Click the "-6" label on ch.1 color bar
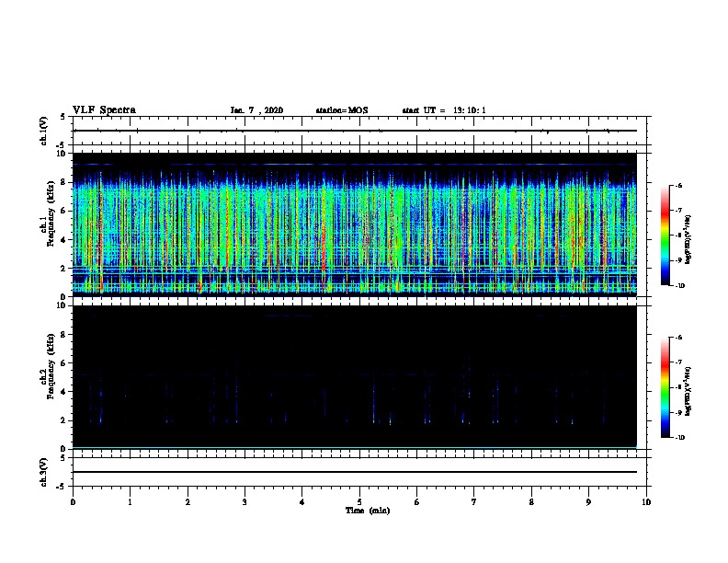This screenshot has width=728, height=563. tap(678, 185)
